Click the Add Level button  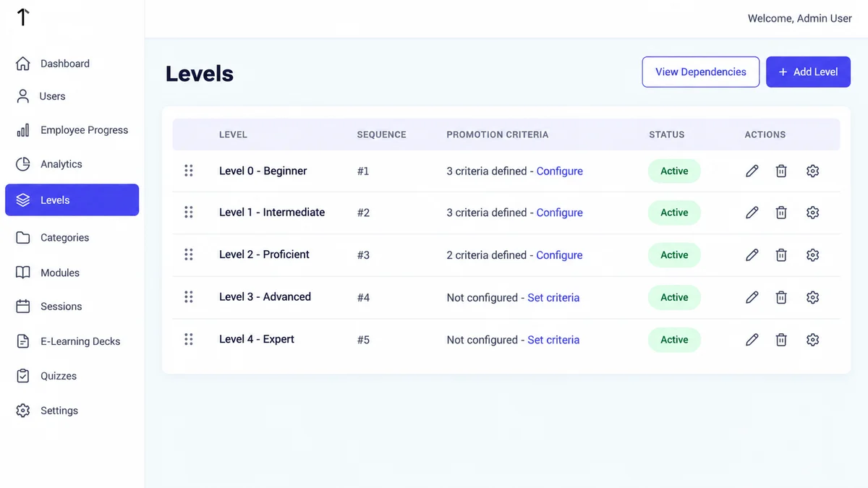click(x=808, y=72)
